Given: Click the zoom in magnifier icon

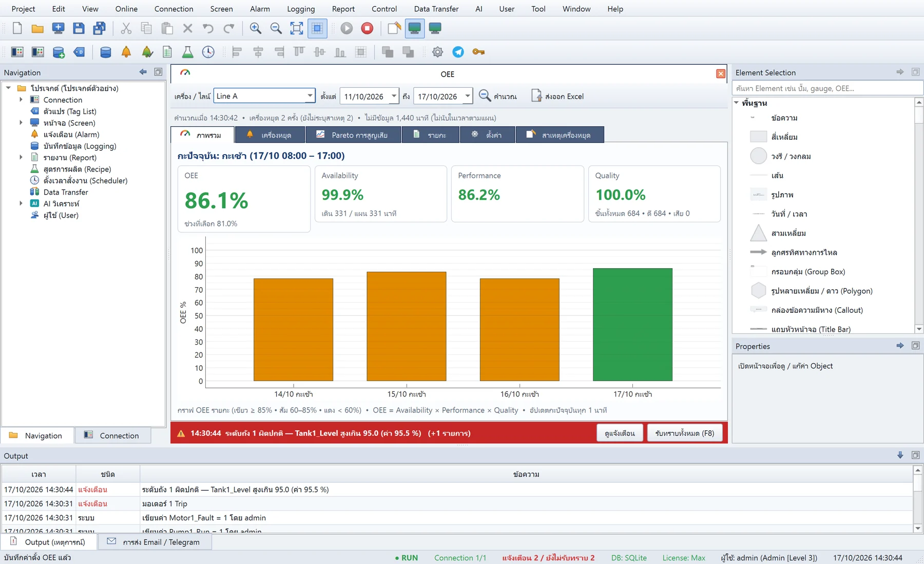Looking at the screenshot, I should click(255, 28).
